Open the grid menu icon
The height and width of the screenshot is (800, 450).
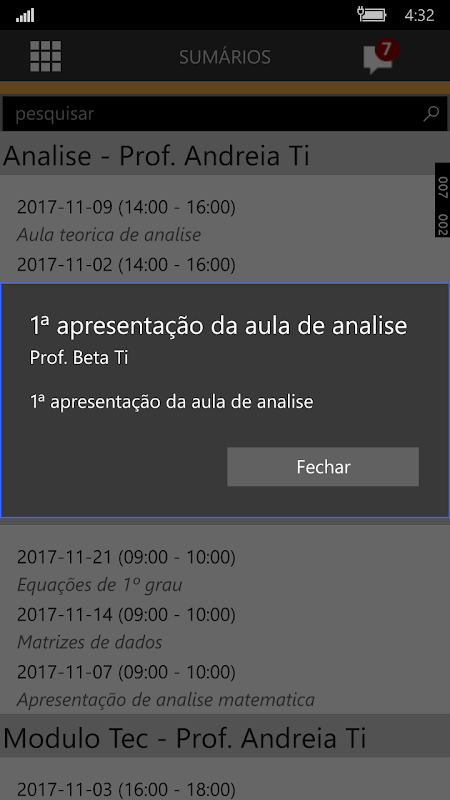coord(45,56)
